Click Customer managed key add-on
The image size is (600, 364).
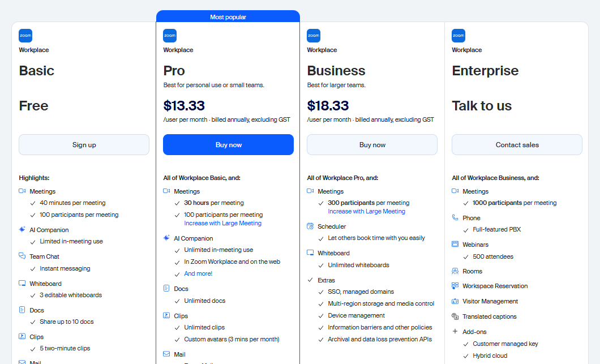point(505,344)
